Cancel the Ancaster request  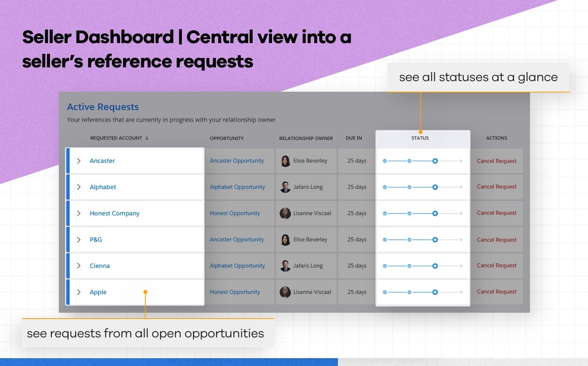point(497,161)
